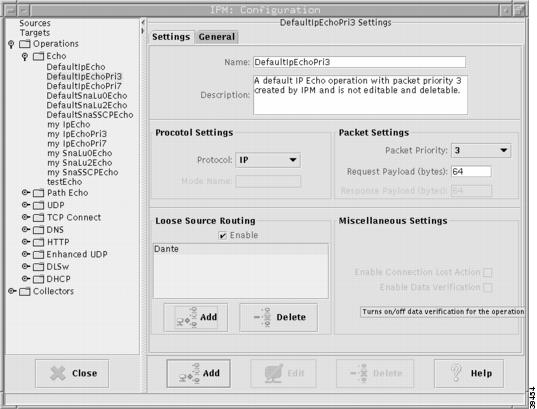Select my SnaLu0Echo operation

[x=80, y=153]
